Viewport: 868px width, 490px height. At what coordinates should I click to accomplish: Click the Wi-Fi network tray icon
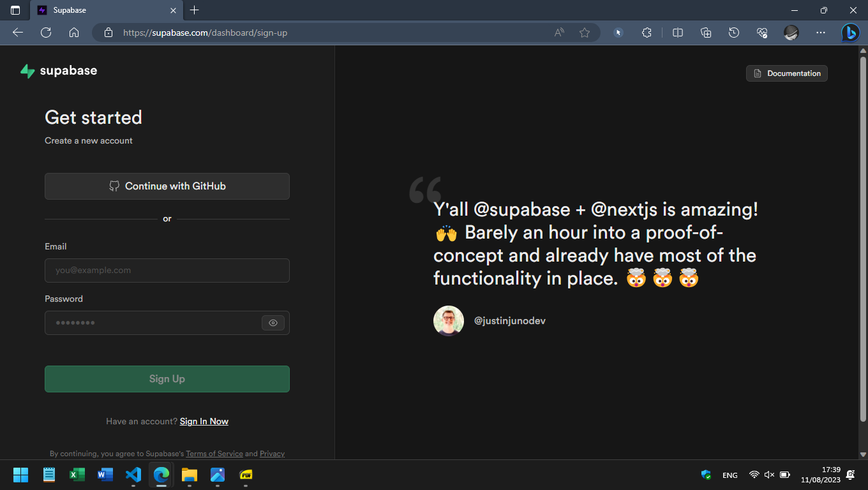pos(754,475)
